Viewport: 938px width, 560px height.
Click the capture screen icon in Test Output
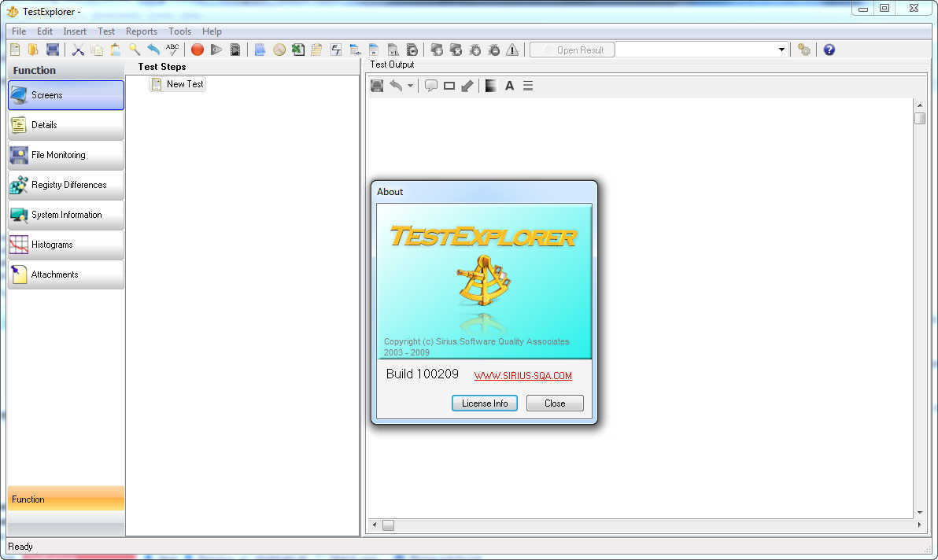coord(377,86)
